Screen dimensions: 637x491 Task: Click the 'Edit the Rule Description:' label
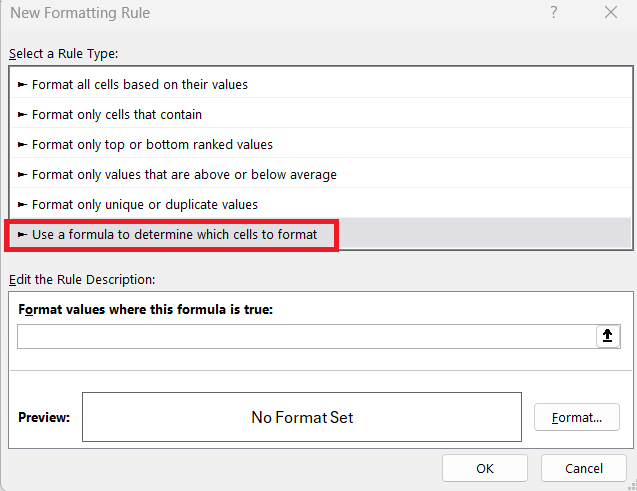tap(82, 279)
